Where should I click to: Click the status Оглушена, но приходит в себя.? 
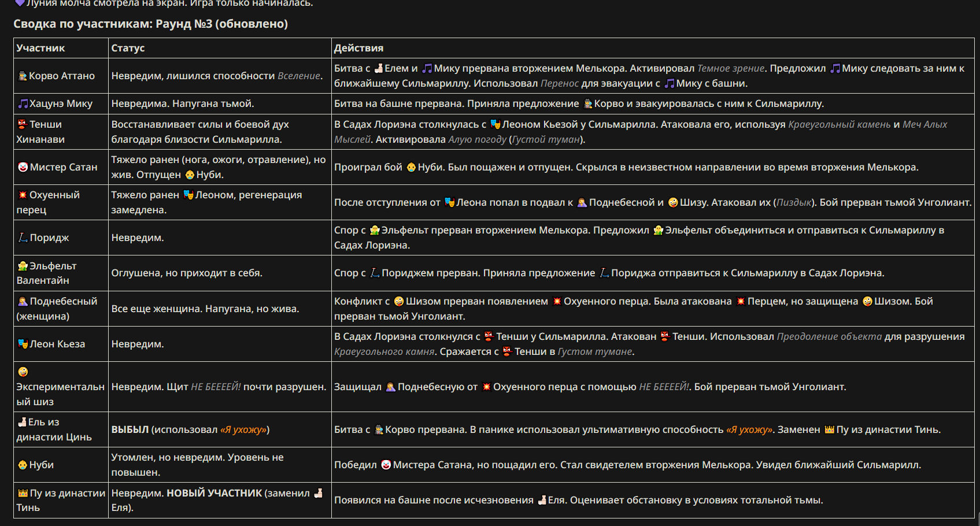tap(187, 273)
